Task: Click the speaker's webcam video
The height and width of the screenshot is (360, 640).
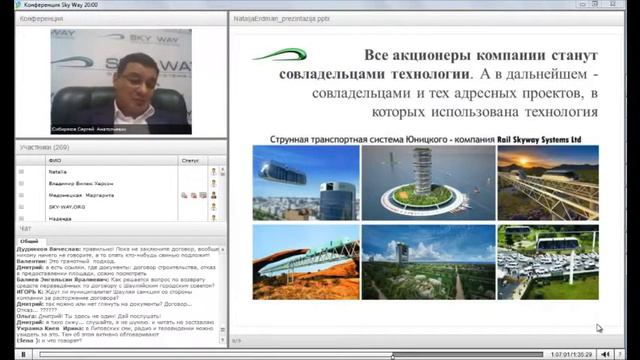Action: coord(121,81)
